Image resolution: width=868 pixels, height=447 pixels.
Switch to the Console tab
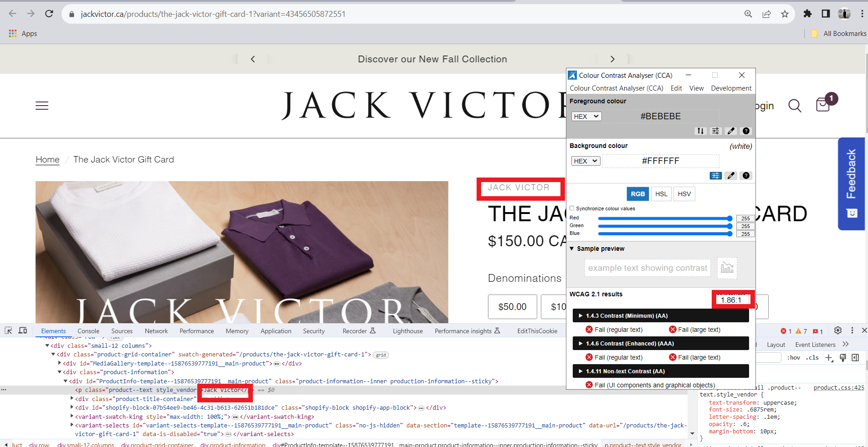[x=88, y=331]
